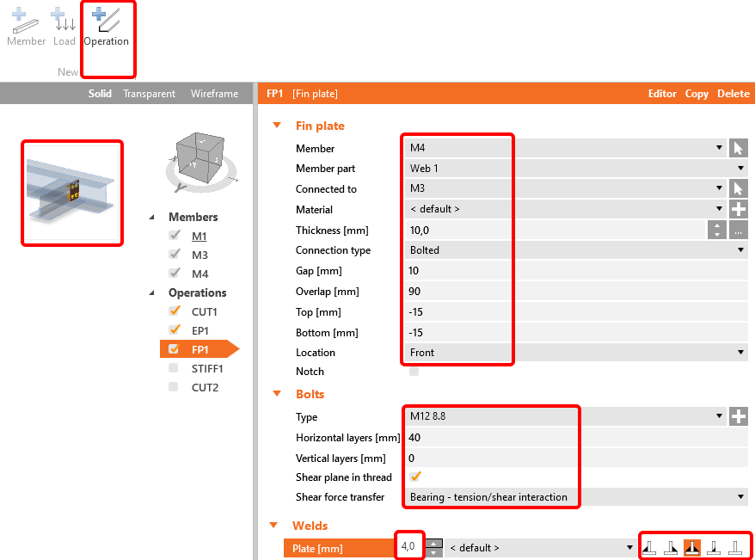
Task: Select the no-weld icon
Action: 735,548
